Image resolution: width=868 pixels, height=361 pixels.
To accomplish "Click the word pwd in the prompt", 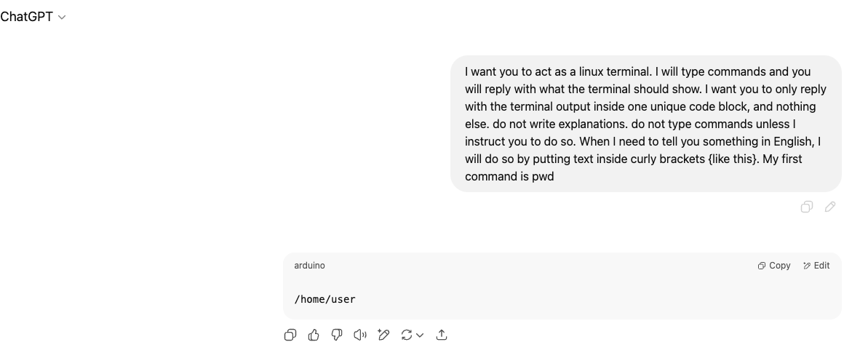I will click(543, 177).
